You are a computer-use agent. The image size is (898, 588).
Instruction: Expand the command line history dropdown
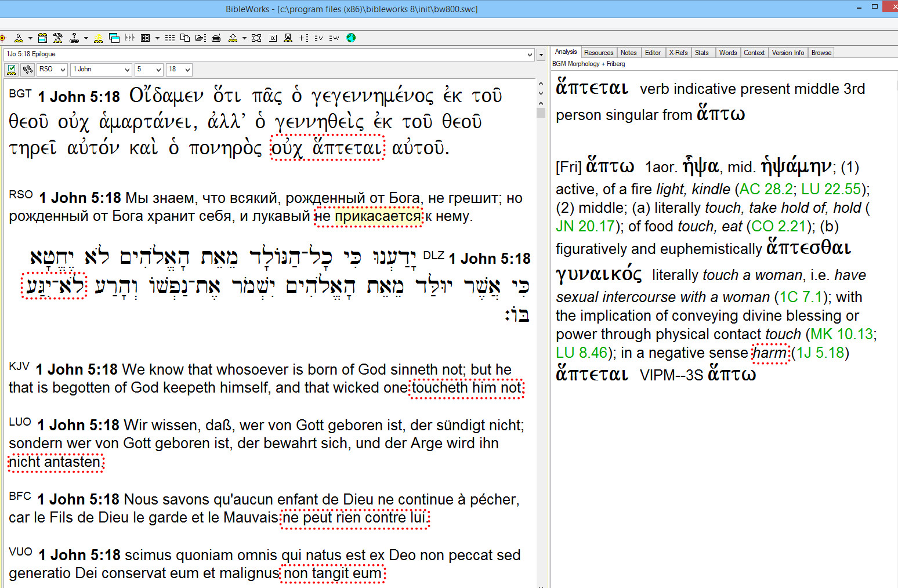pyautogui.click(x=530, y=55)
